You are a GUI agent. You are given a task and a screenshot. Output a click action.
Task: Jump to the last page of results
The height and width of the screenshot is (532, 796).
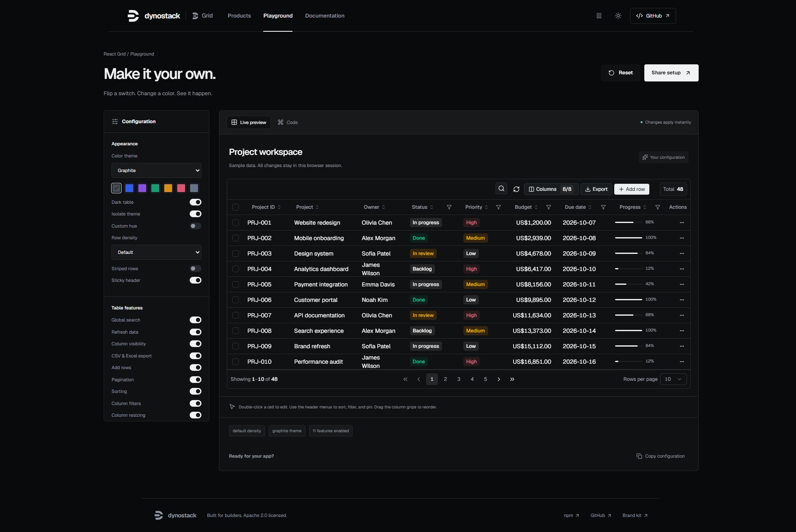(512, 379)
